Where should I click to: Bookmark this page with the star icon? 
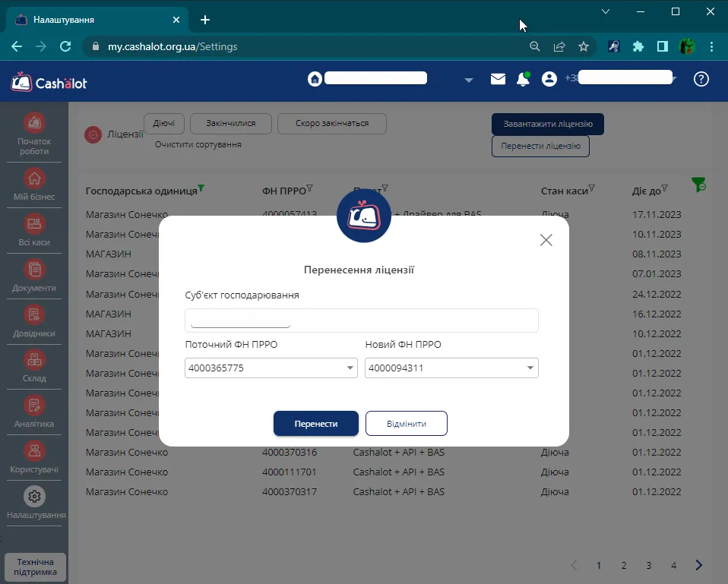click(584, 46)
